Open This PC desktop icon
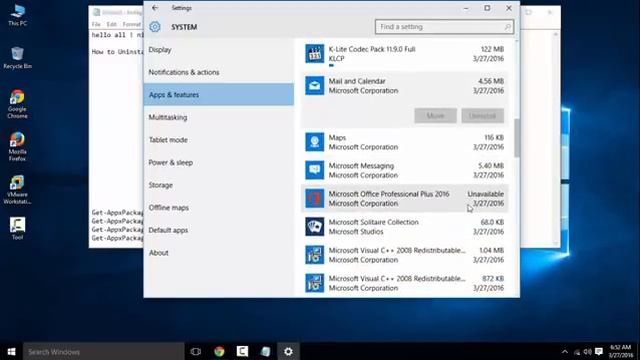The image size is (640, 360). 18,15
